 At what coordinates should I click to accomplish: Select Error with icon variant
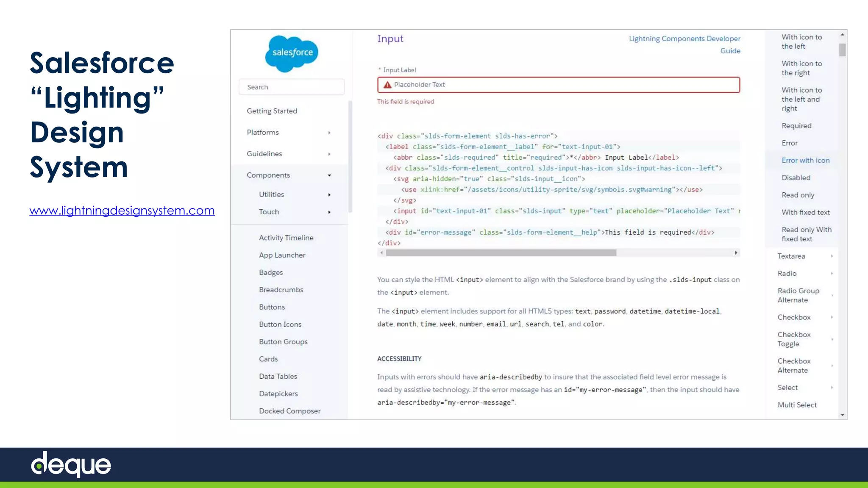pos(805,161)
